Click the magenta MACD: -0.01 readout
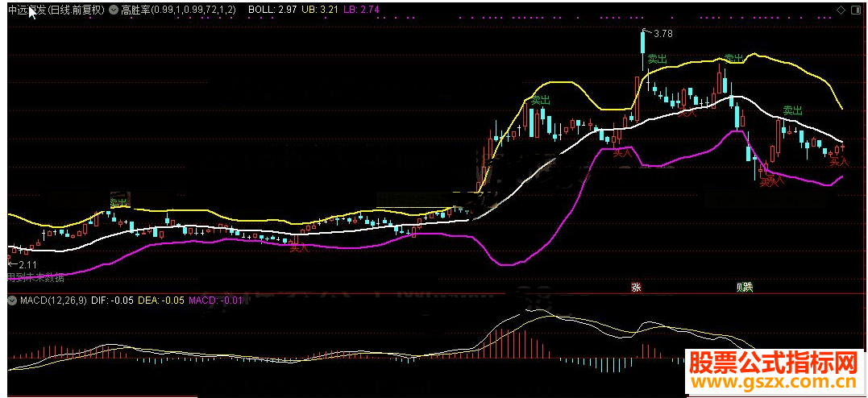This screenshot has height=398, width=868. coord(215,301)
